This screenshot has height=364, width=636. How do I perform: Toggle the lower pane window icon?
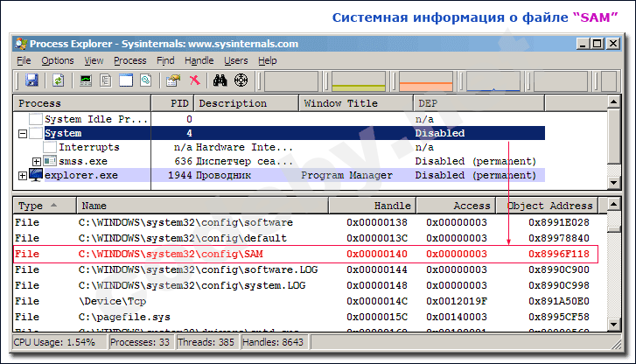(126, 80)
